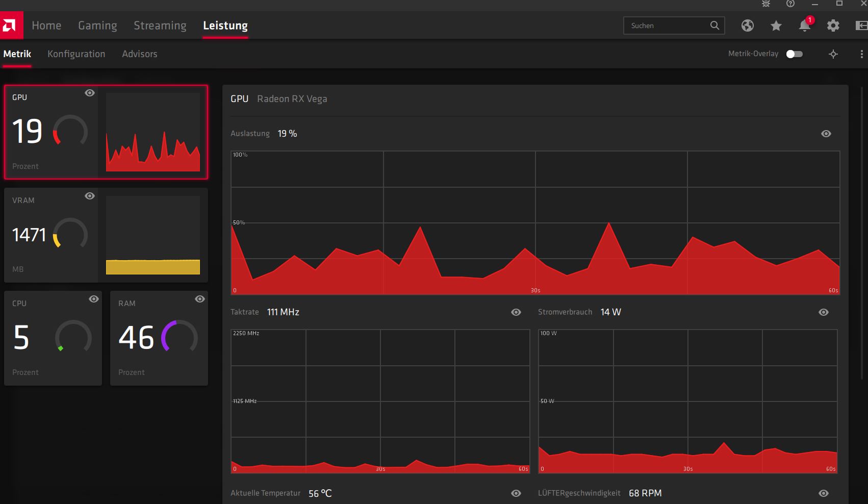Click the magnifier search icon
Screen dimensions: 868x504
(714, 26)
